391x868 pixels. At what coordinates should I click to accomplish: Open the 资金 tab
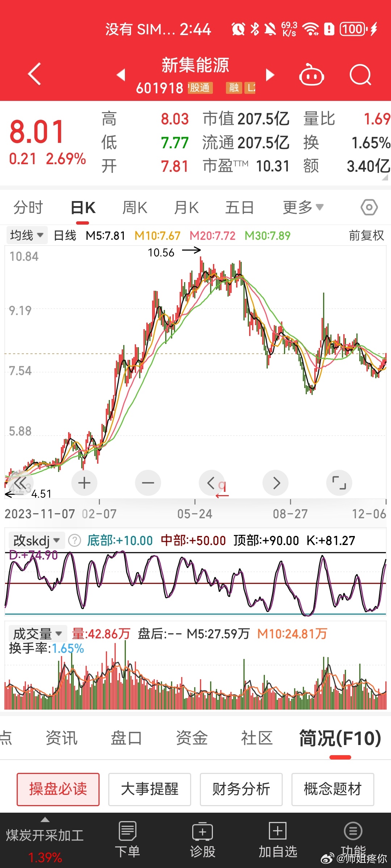coord(192,738)
